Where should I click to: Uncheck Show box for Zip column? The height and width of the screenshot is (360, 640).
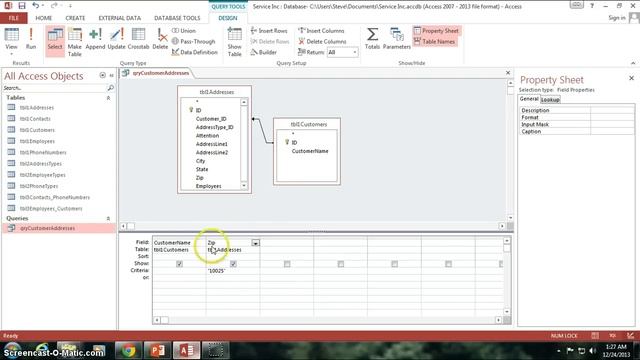[233, 264]
